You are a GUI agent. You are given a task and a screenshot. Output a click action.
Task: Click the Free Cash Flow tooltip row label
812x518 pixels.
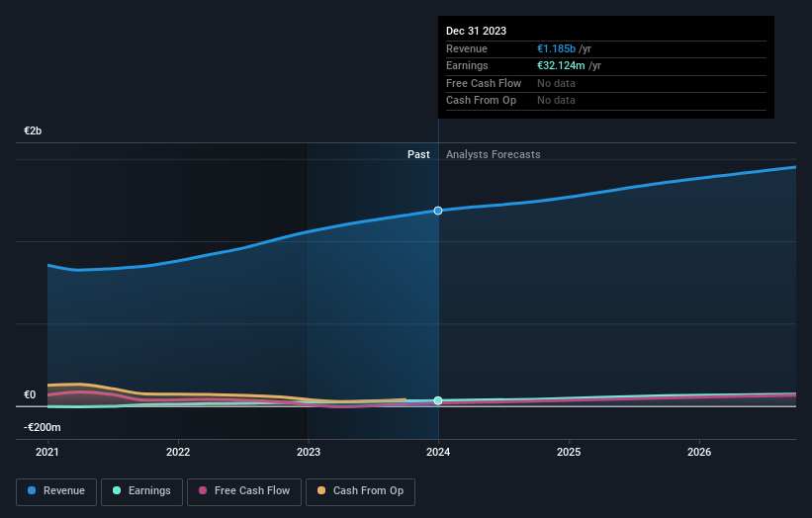tap(484, 83)
